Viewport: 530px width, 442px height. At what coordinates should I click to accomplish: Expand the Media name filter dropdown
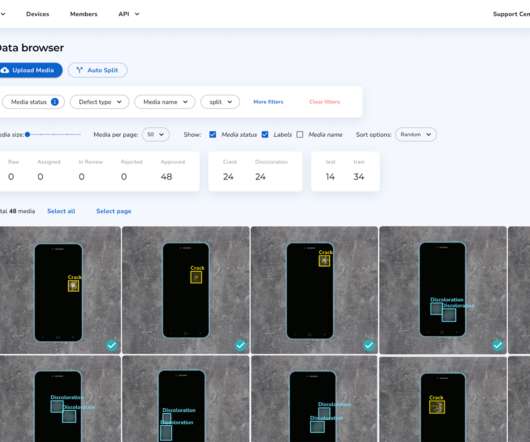[165, 102]
